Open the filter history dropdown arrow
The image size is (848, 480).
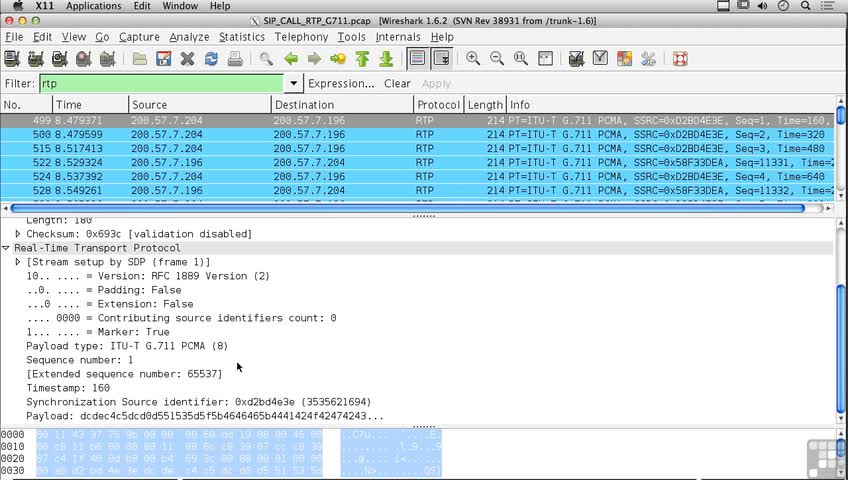[293, 83]
